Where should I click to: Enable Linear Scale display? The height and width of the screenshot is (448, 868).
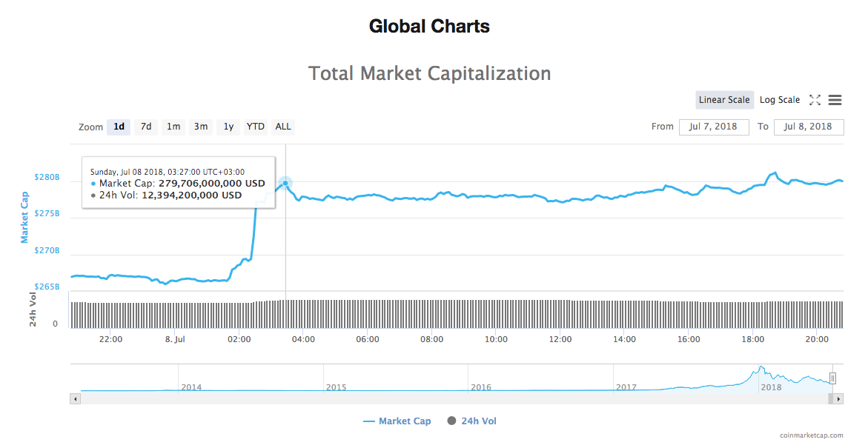click(x=724, y=99)
